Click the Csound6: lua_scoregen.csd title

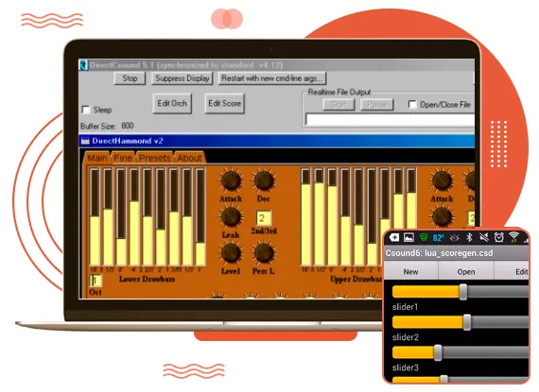(x=439, y=253)
